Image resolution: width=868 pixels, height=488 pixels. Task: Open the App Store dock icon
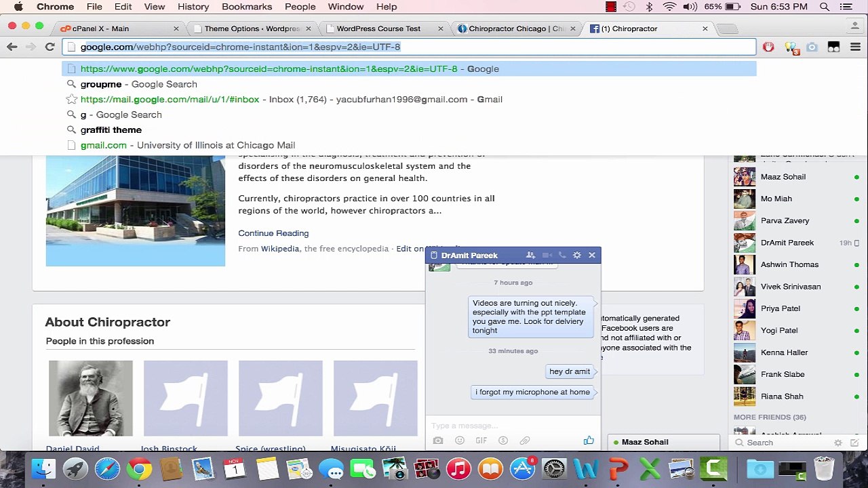click(522, 469)
